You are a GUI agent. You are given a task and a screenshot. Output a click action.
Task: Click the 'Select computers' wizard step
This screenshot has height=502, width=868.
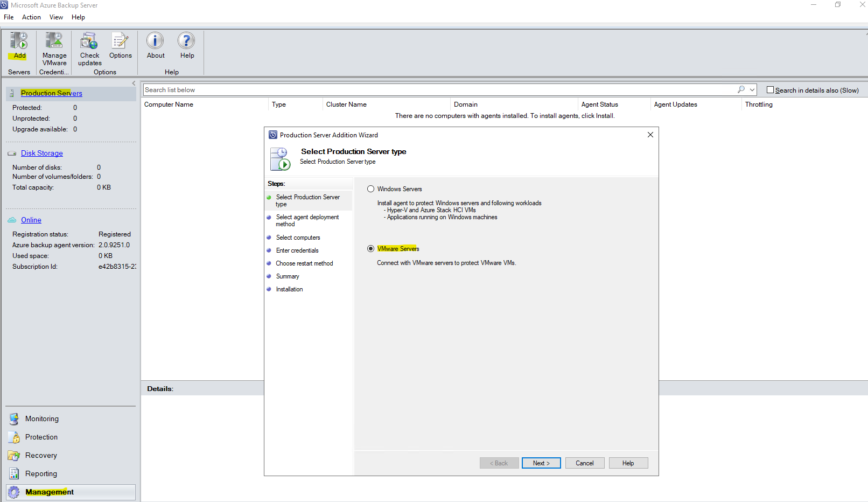click(x=298, y=238)
